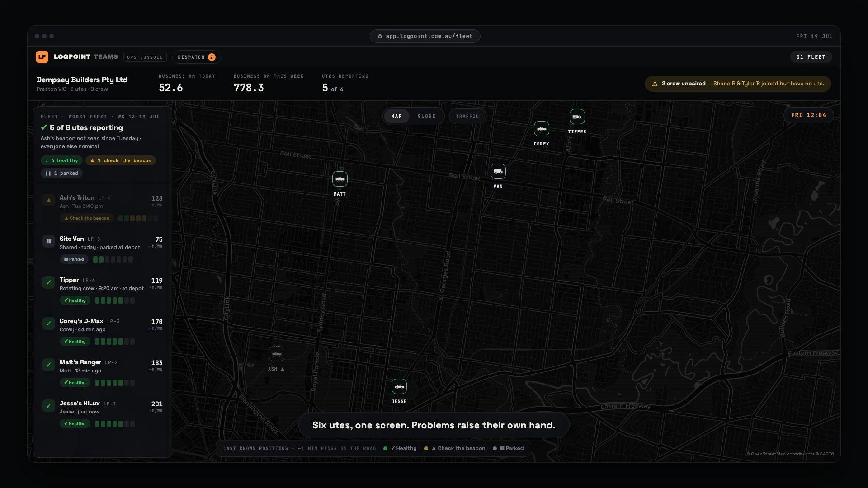Screen dimensions: 868x488
Task: Click the Healthy tag on Corey's D-Max
Action: (x=75, y=342)
